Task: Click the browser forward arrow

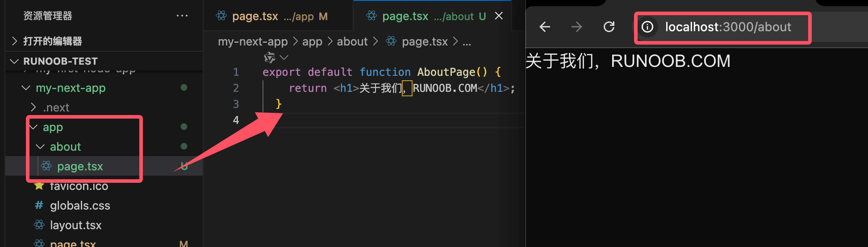Action: (x=576, y=27)
